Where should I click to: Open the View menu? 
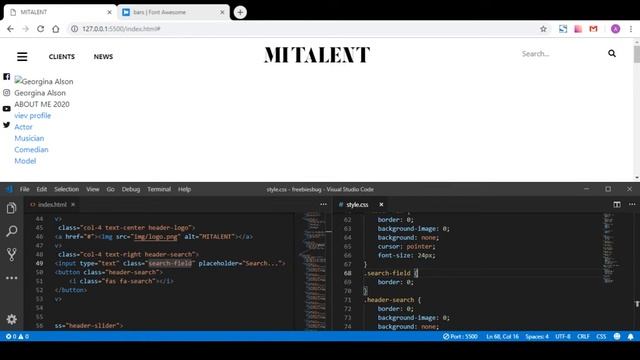point(93,189)
